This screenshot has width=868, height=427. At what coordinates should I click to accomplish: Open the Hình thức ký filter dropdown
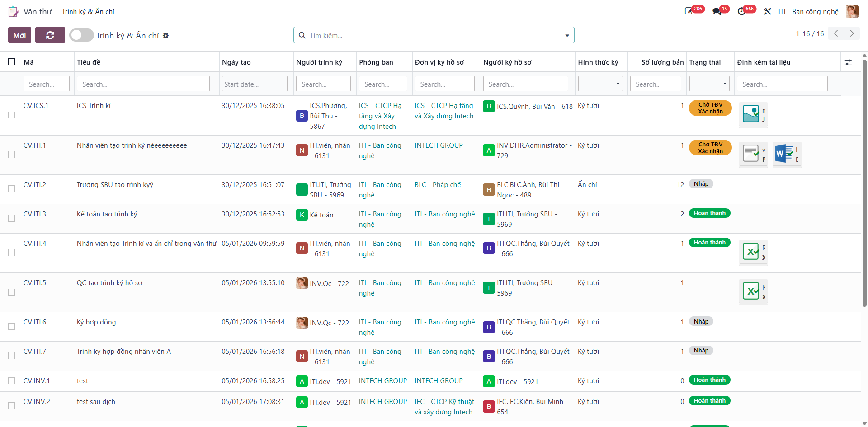600,84
